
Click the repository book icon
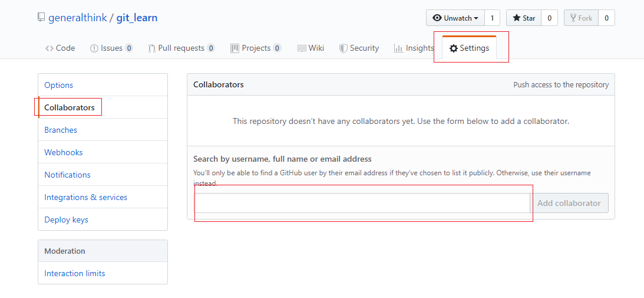41,18
